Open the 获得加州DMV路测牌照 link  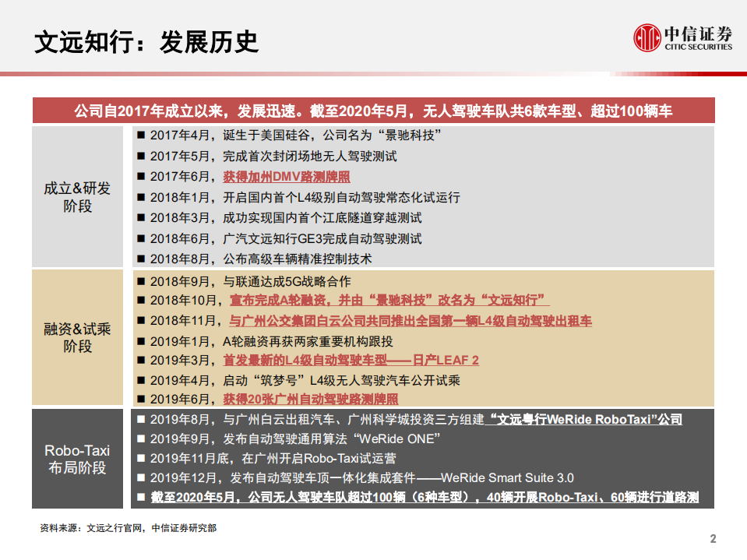click(284, 176)
